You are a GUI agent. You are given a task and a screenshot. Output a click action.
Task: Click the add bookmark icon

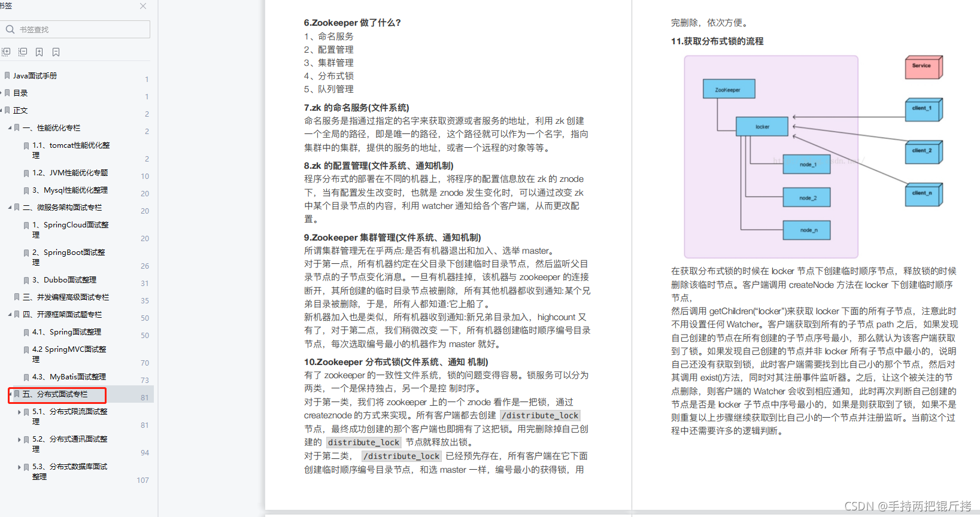pos(40,52)
